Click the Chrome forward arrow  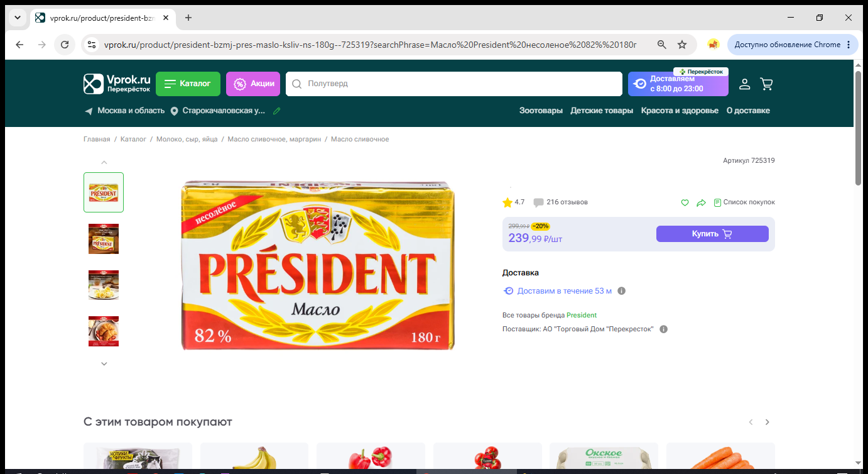42,45
